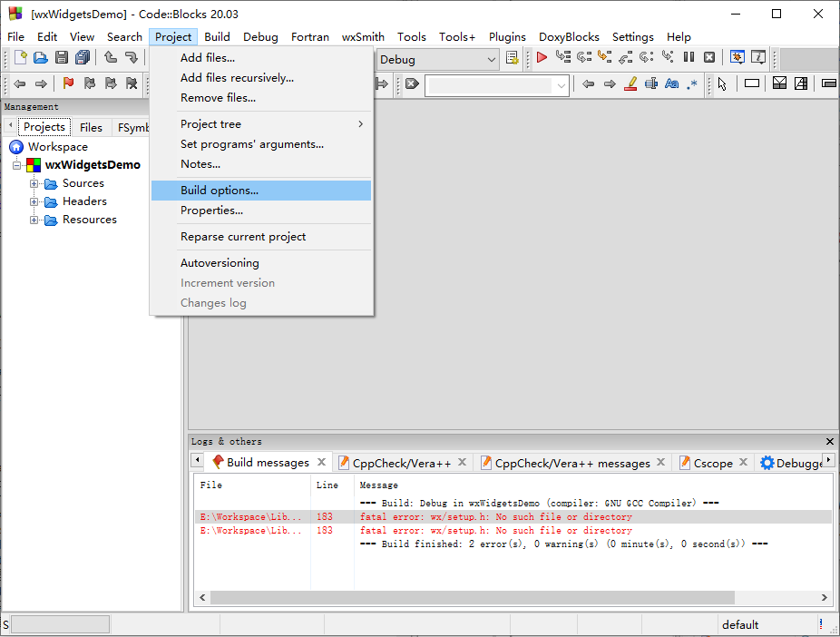The height and width of the screenshot is (637, 840).
Task: Save the current file via floppy icon
Action: pos(62,57)
